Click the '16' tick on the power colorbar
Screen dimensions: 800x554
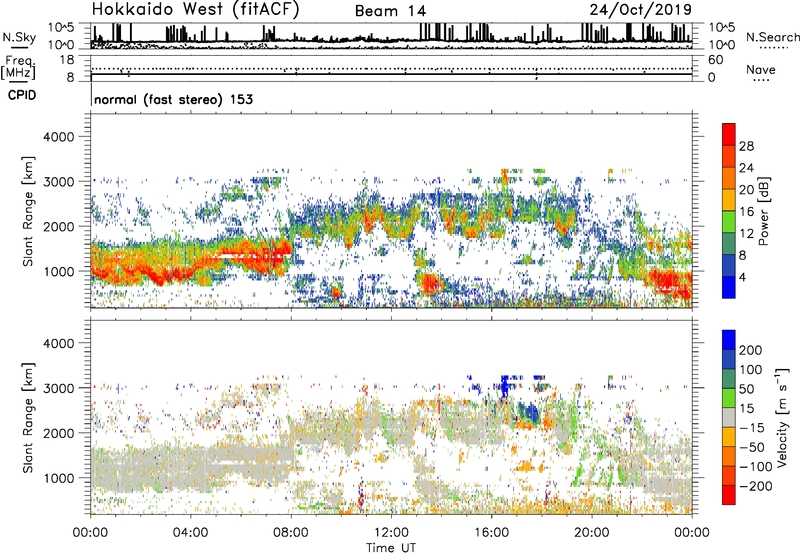(746, 212)
